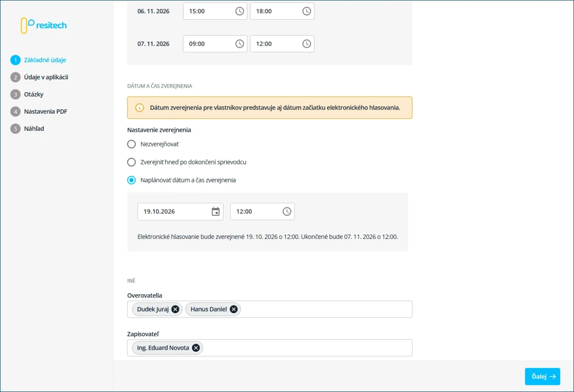The width and height of the screenshot is (574, 392).
Task: Open clock picker for 06.11.2026 start time 15:00
Action: (240, 11)
